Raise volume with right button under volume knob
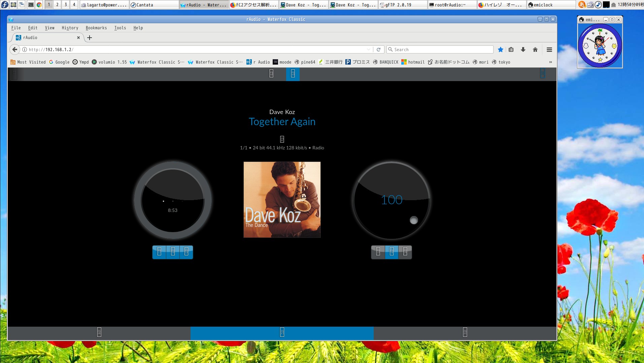The width and height of the screenshot is (644, 363). [x=405, y=252]
